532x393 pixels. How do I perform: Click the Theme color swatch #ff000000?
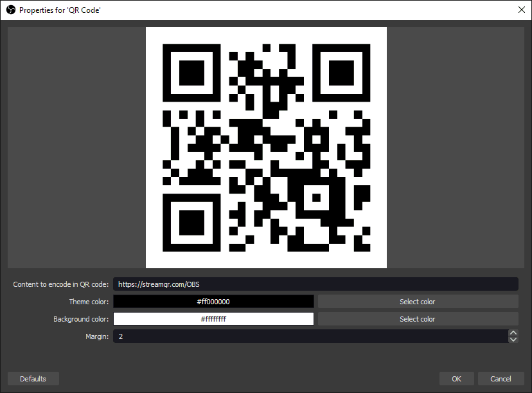pos(213,301)
